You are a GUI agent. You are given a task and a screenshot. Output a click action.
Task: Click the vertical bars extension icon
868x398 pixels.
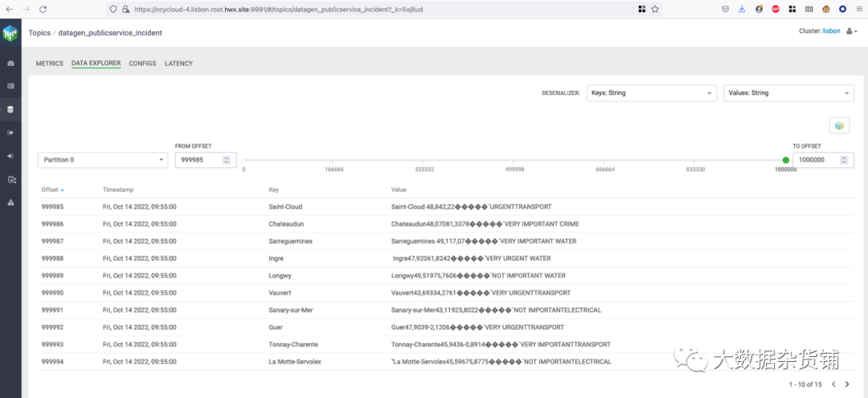[x=809, y=9]
